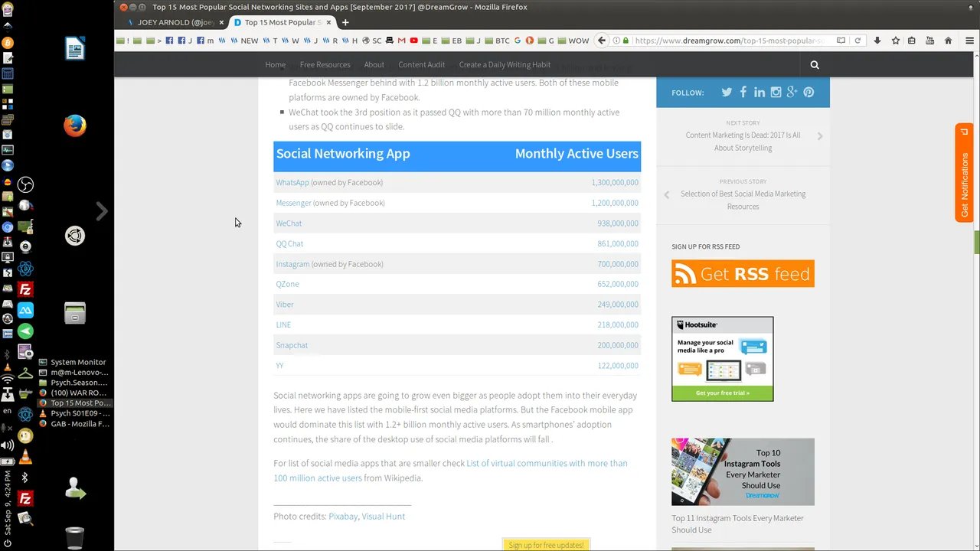
Task: Open Top 10 Instagram Tools thumbnail
Action: 743,471
